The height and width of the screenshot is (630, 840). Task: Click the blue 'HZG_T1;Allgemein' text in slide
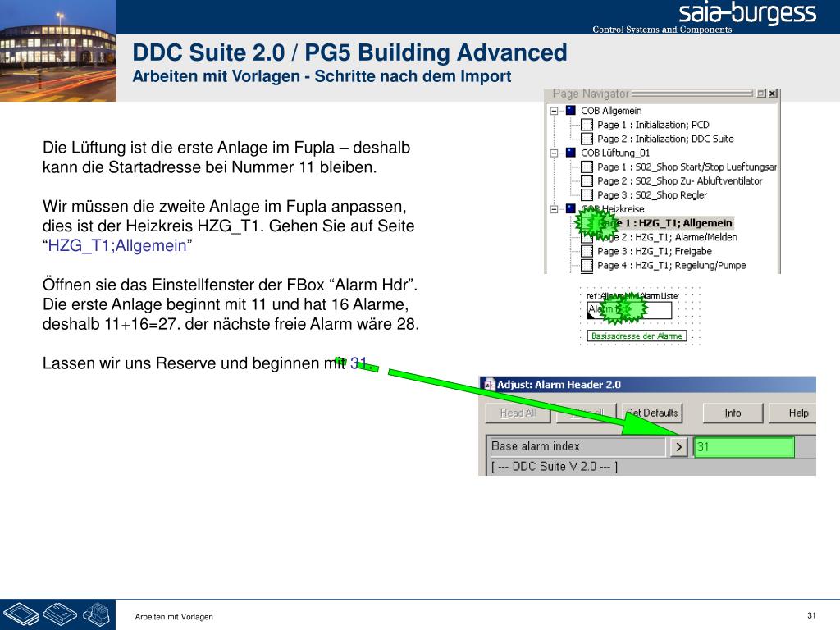(x=117, y=245)
